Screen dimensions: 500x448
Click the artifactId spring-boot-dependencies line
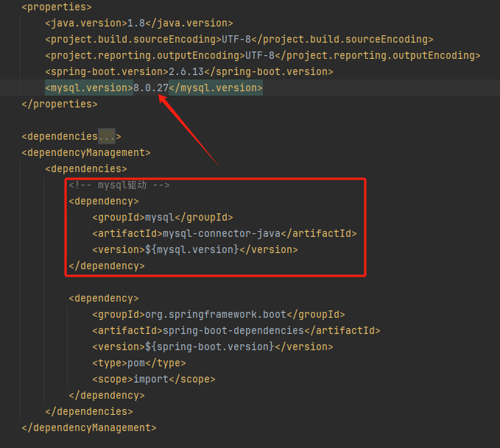[x=236, y=331]
